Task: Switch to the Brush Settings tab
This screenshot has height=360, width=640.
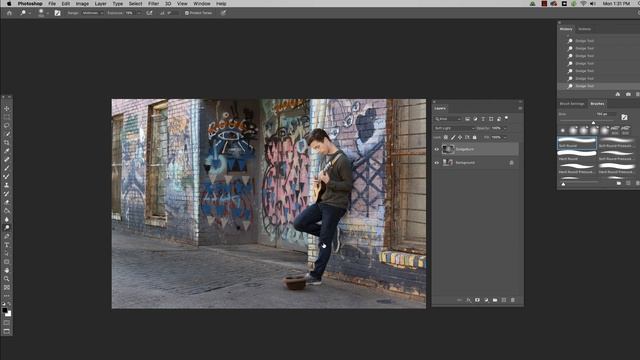Action: click(x=572, y=104)
